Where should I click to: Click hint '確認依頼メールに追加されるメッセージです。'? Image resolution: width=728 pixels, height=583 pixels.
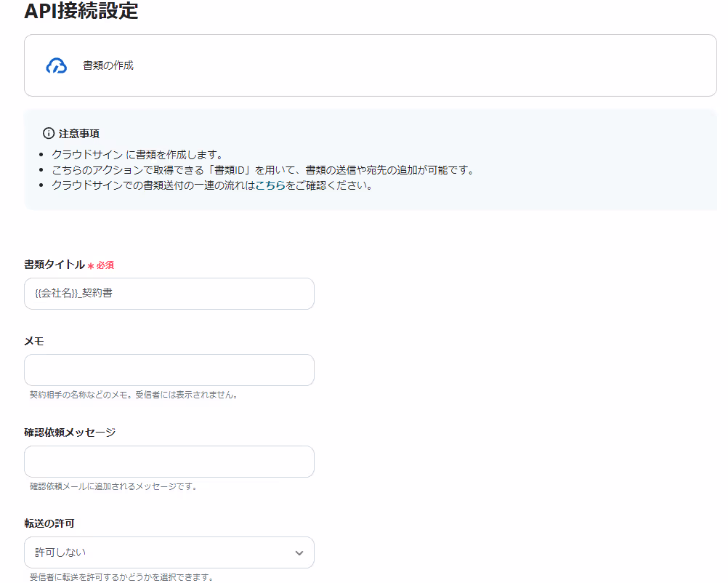[113, 486]
